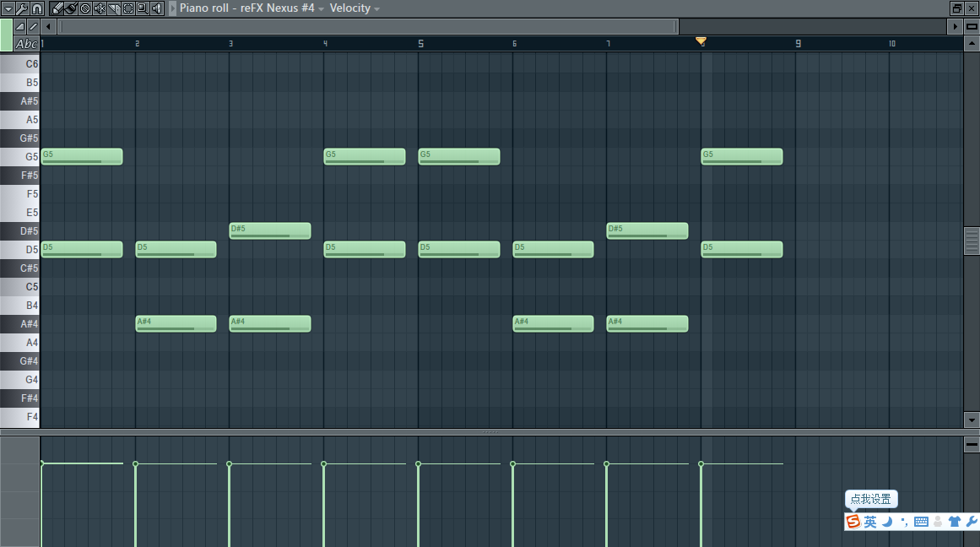Open the wrench tools menu

[x=22, y=8]
